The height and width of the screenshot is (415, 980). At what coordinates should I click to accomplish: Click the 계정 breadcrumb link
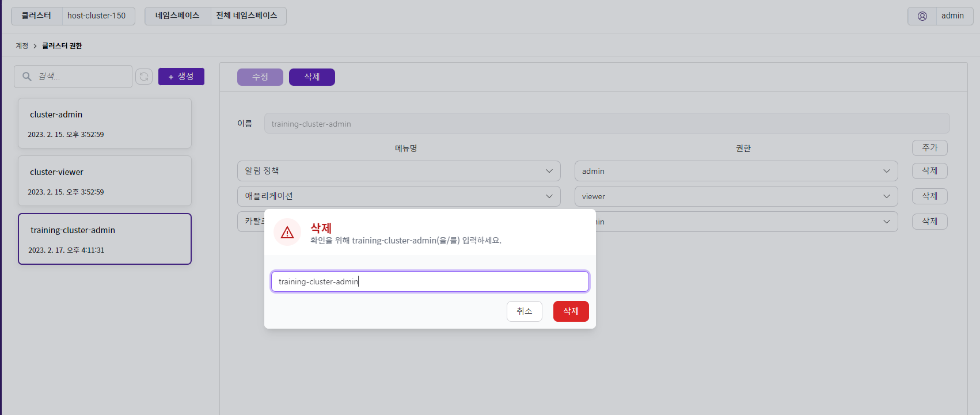22,46
